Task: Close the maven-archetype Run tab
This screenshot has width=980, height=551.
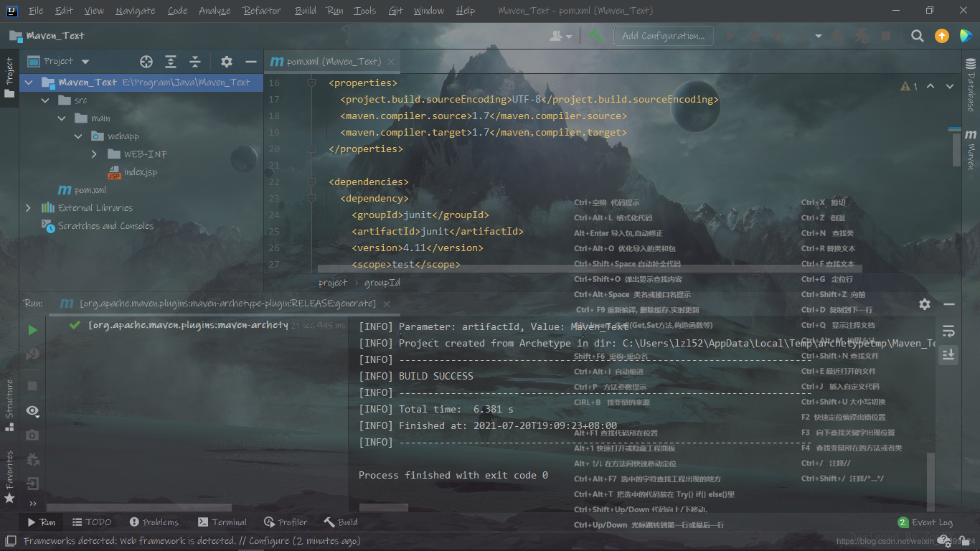Action: 386,303
